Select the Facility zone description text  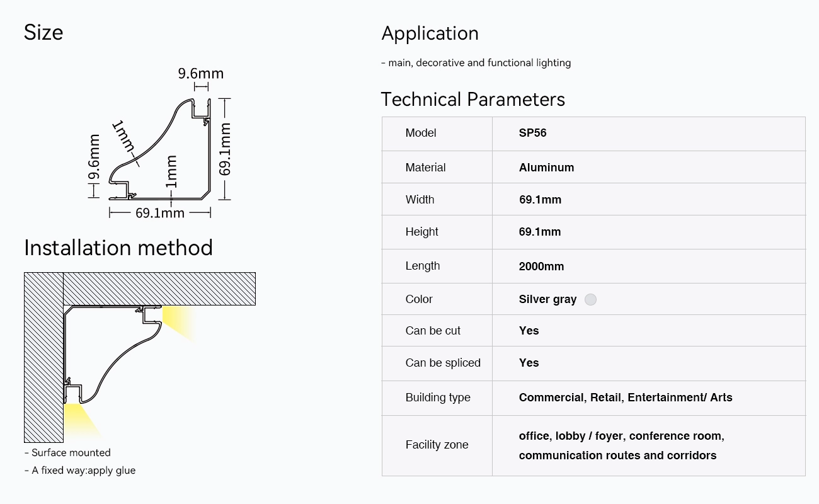coord(622,445)
